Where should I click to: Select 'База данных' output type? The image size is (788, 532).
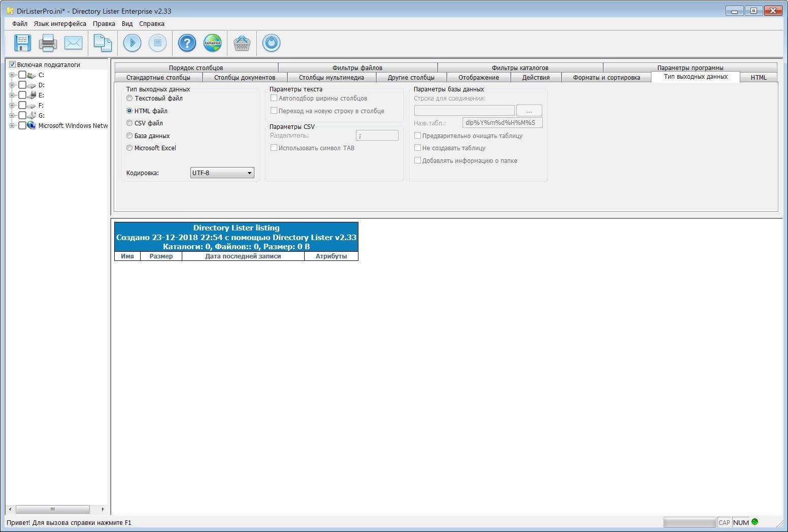(x=129, y=136)
